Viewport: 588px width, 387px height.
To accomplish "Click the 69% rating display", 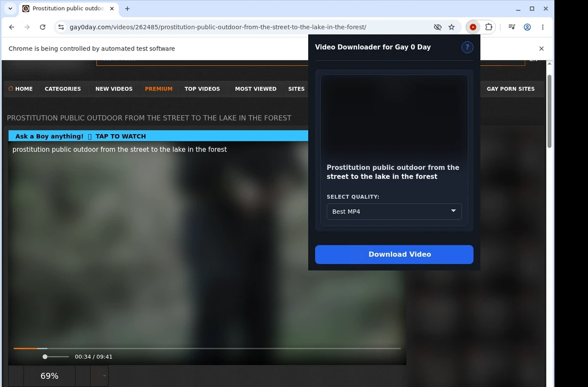I will coord(49,376).
